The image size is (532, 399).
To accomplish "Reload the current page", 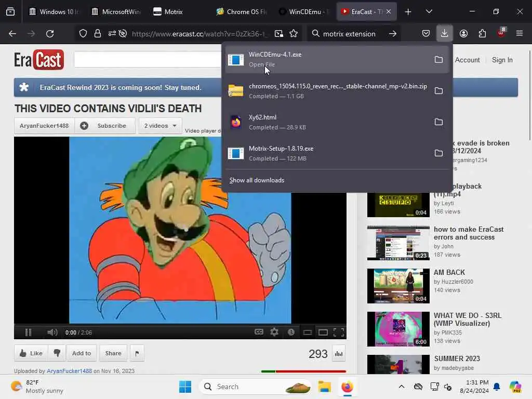I will pyautogui.click(x=50, y=34).
